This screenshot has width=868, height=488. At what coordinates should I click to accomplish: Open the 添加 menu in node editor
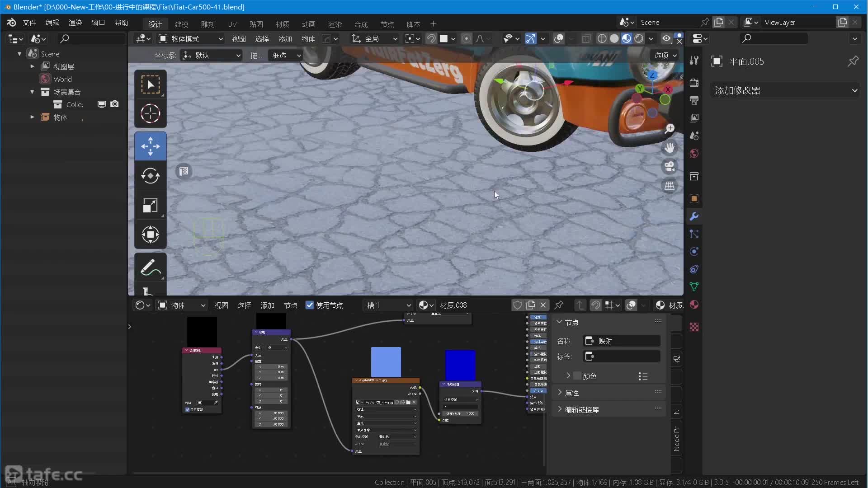(x=268, y=305)
